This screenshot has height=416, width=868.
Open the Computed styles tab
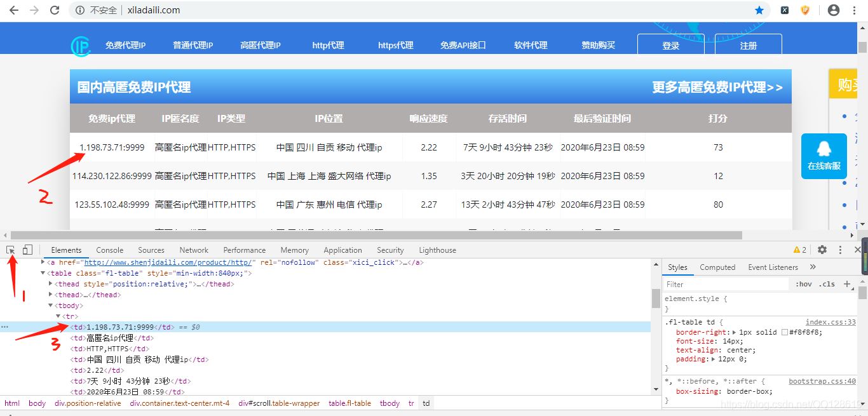pos(717,267)
